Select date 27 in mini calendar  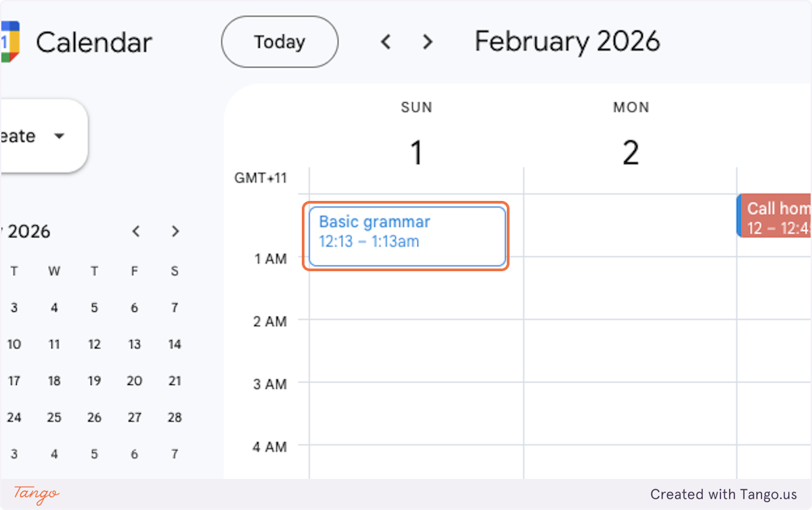pyautogui.click(x=135, y=417)
